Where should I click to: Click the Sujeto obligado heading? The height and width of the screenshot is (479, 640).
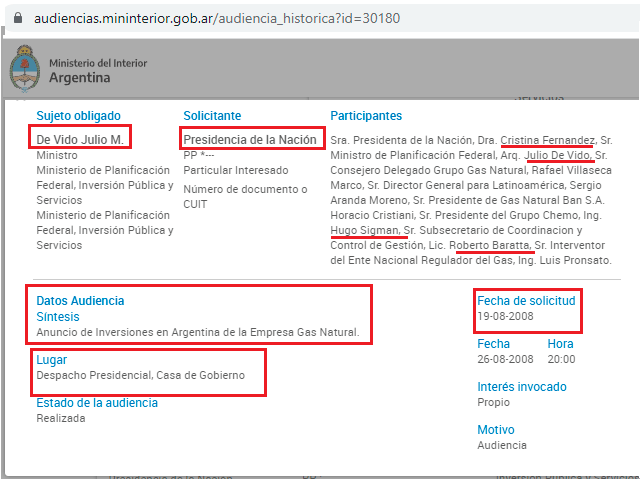click(78, 116)
